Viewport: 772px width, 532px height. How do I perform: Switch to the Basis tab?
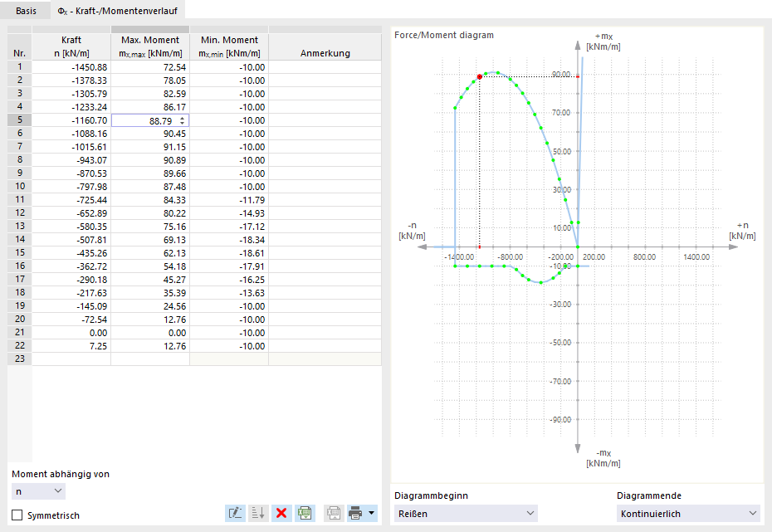point(26,10)
